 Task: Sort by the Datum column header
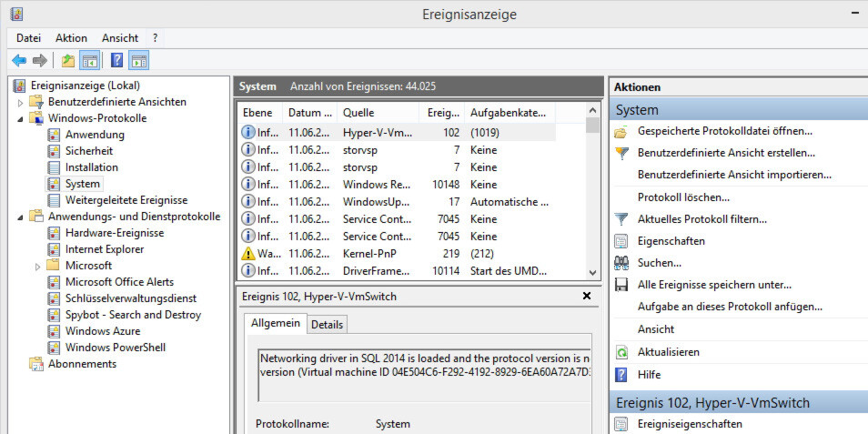click(x=310, y=113)
